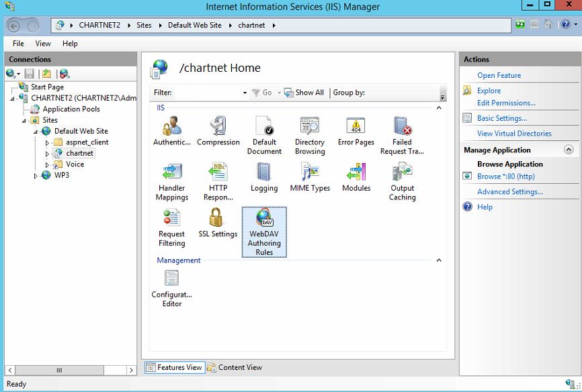This screenshot has width=582, height=392.
Task: Click the Sites breadcrumb in address bar
Action: [x=144, y=26]
